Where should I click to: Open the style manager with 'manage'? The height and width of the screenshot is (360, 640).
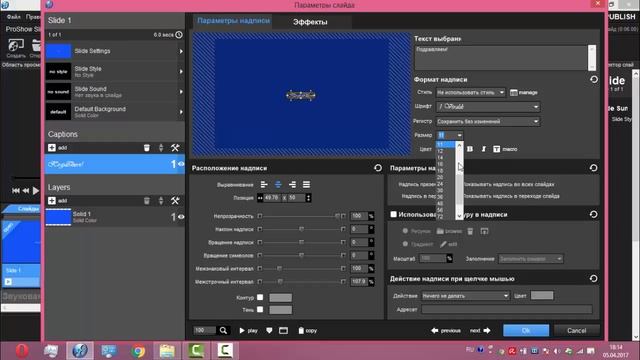point(524,93)
